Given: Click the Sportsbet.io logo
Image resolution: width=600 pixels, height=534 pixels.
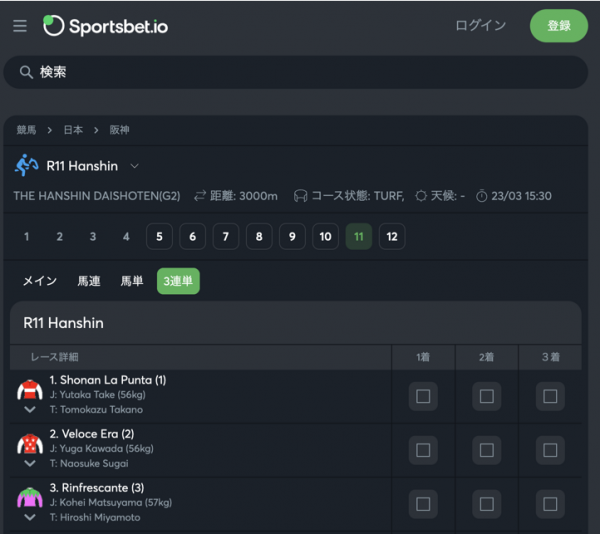Looking at the screenshot, I should point(106,26).
